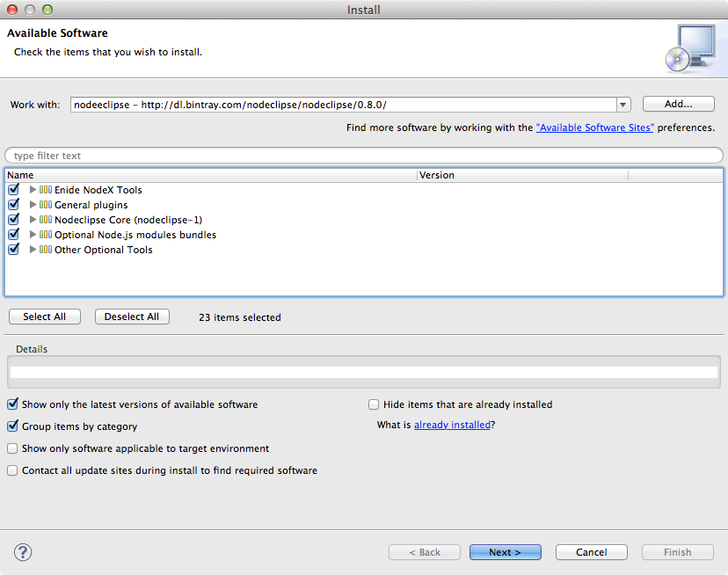
Task: Click the Next > button
Action: pyautogui.click(x=506, y=552)
